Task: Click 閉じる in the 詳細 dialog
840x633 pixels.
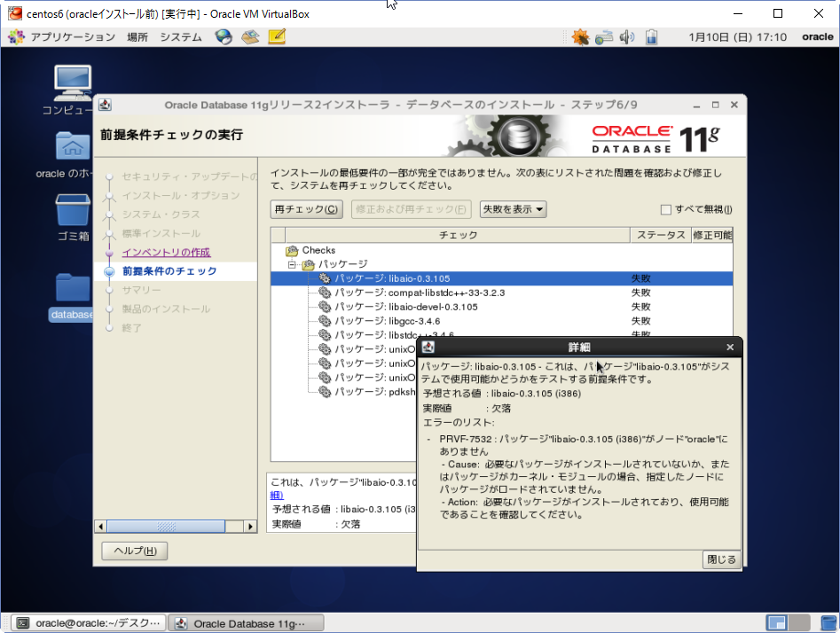Action: point(721,559)
